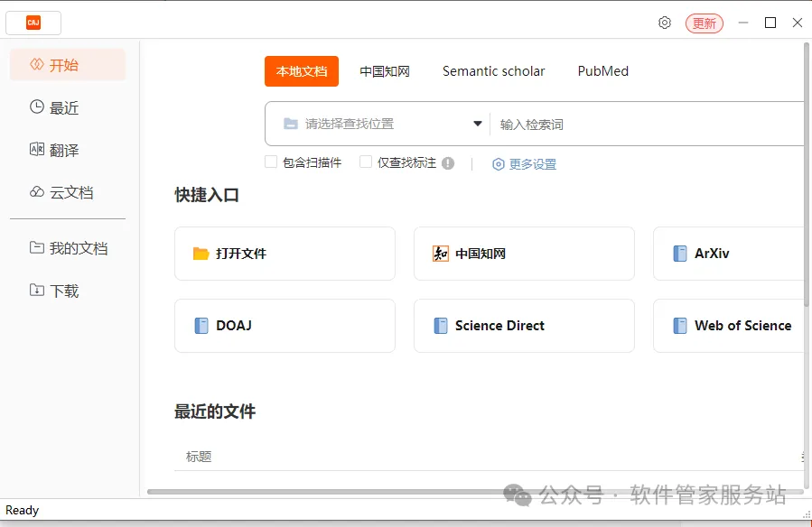Viewport: 812px width, 527px height.
Task: Open the 中国知网 quick entry card
Action: coord(524,254)
